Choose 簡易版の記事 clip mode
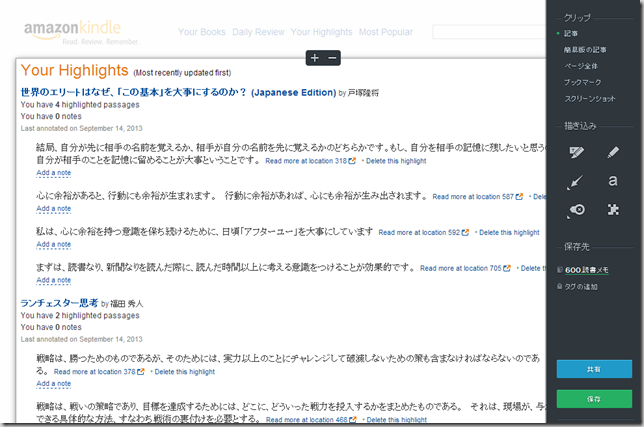Viewport: 644px width, 427px height. 585,50
